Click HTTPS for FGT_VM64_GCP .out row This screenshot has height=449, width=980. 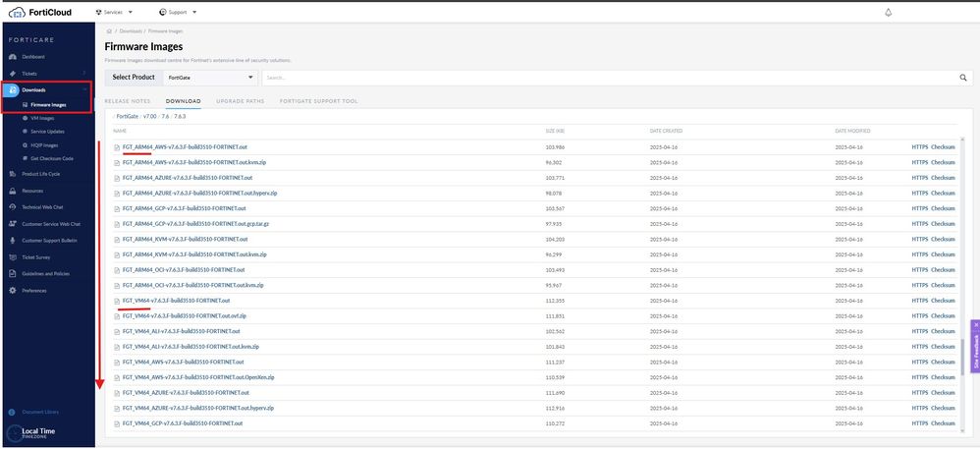pyautogui.click(x=919, y=423)
